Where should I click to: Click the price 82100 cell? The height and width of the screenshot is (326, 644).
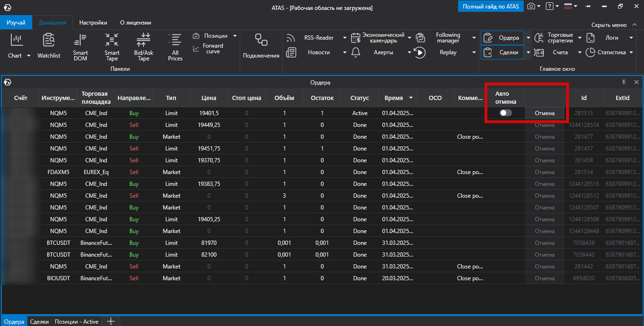209,255
